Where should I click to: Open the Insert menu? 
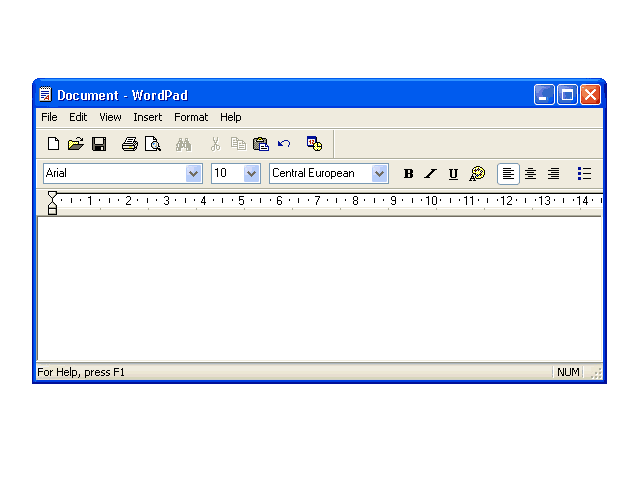click(148, 118)
